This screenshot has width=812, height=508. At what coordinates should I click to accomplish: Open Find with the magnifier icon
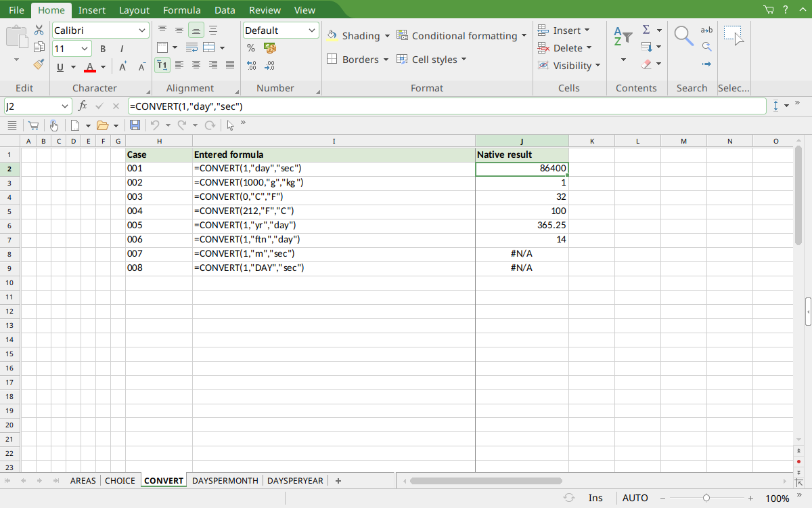[x=684, y=36]
